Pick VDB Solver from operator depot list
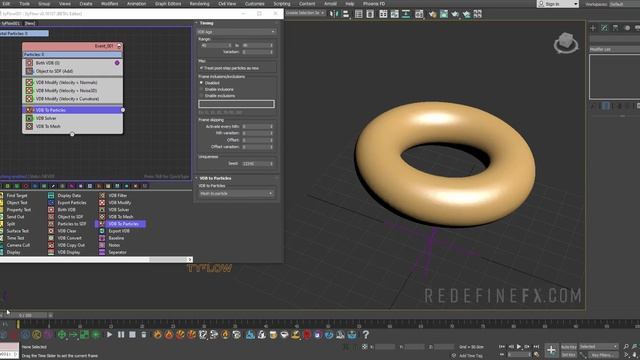Image resolution: width=640 pixels, height=360 pixels. point(115,210)
